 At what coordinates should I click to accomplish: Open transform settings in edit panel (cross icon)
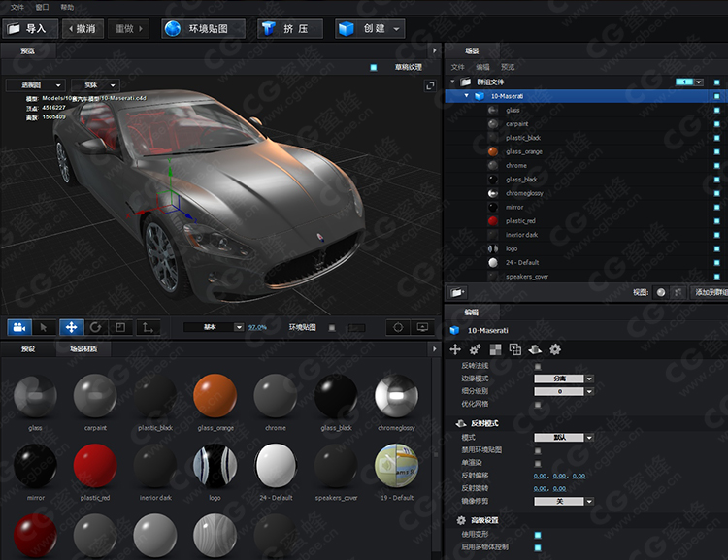455,349
